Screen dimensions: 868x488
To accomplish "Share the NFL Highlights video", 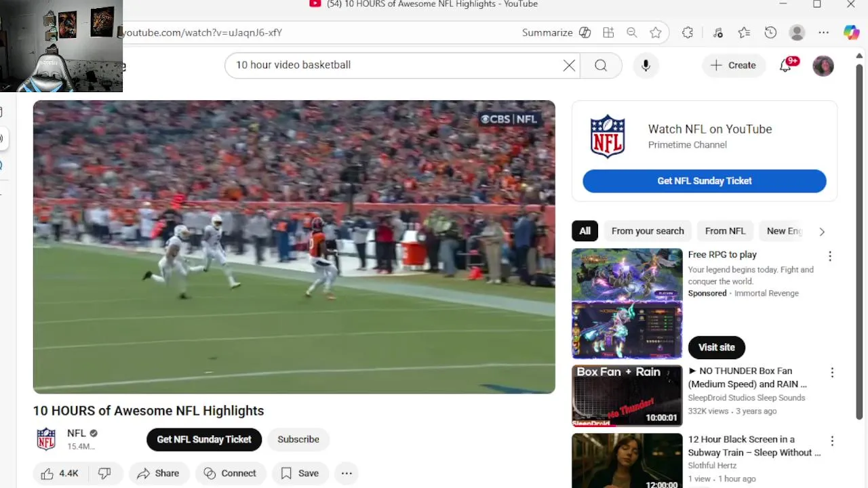I will tap(159, 473).
